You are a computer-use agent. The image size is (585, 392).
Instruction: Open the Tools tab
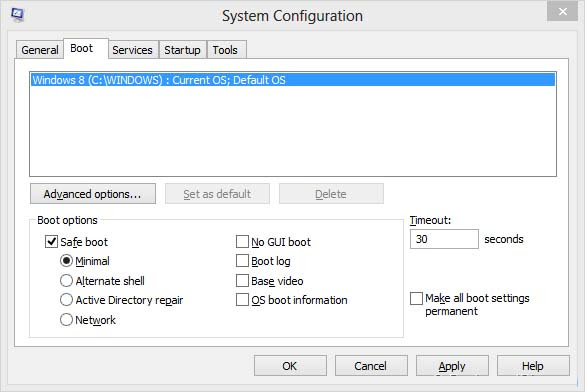coord(226,50)
